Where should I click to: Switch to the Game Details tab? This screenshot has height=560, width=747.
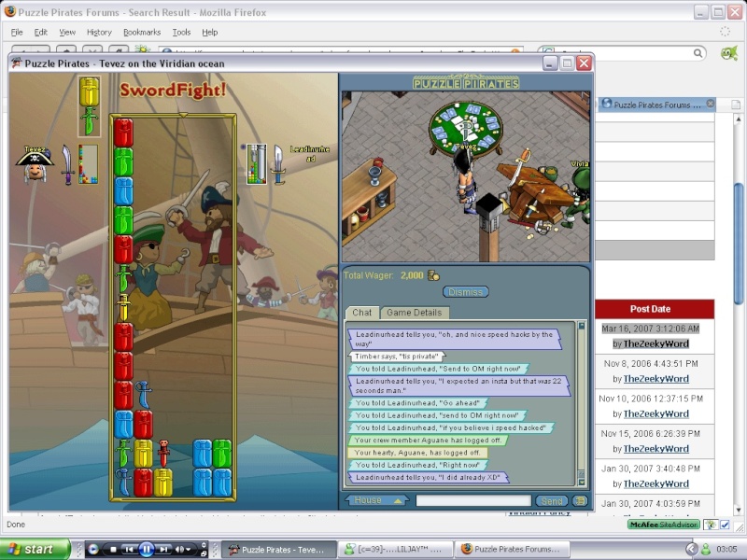point(414,313)
